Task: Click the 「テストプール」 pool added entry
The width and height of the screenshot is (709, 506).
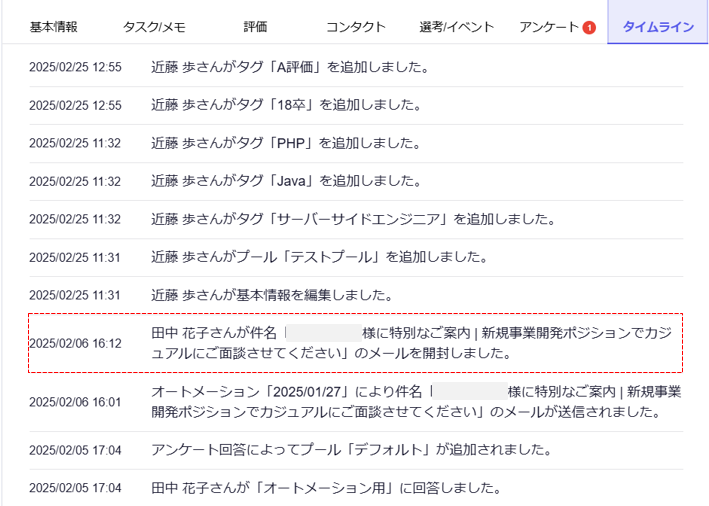Action: pyautogui.click(x=319, y=257)
